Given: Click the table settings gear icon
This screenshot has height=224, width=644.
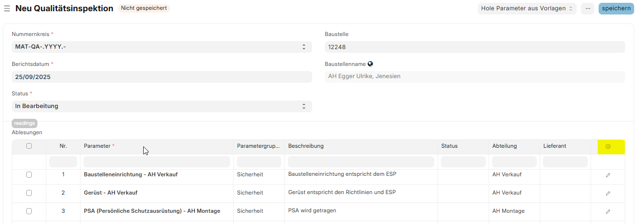Looking at the screenshot, I should point(608,146).
